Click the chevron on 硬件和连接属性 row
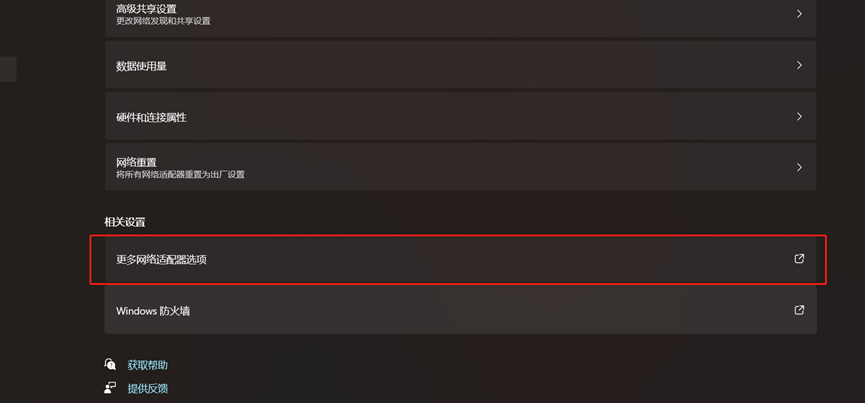Screen dimensions: 865x403 pos(799,116)
